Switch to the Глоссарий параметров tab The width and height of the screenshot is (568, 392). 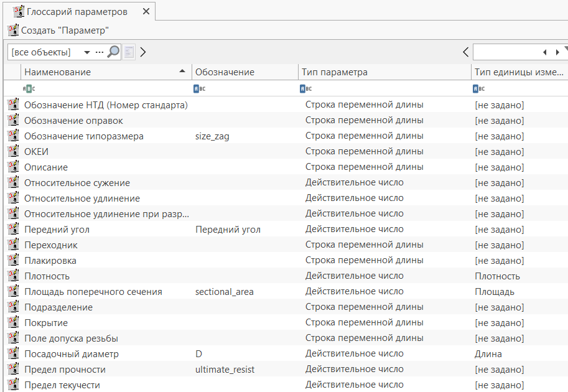77,11
